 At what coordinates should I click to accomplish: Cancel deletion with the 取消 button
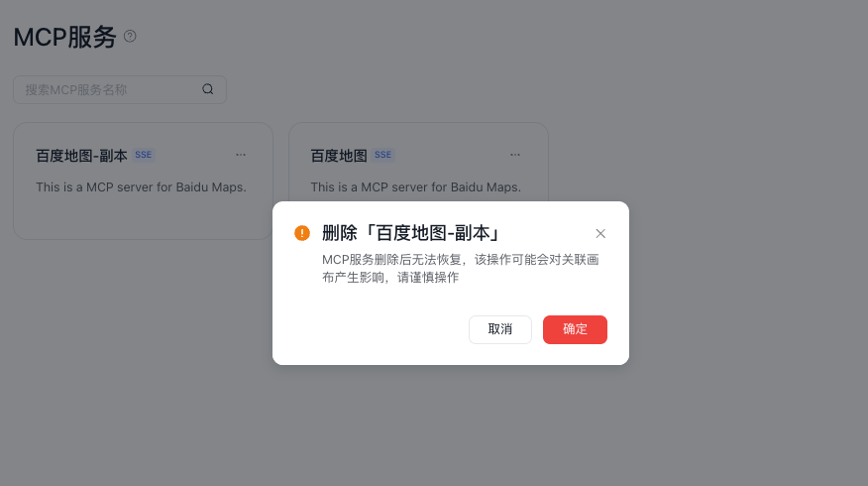click(x=500, y=329)
